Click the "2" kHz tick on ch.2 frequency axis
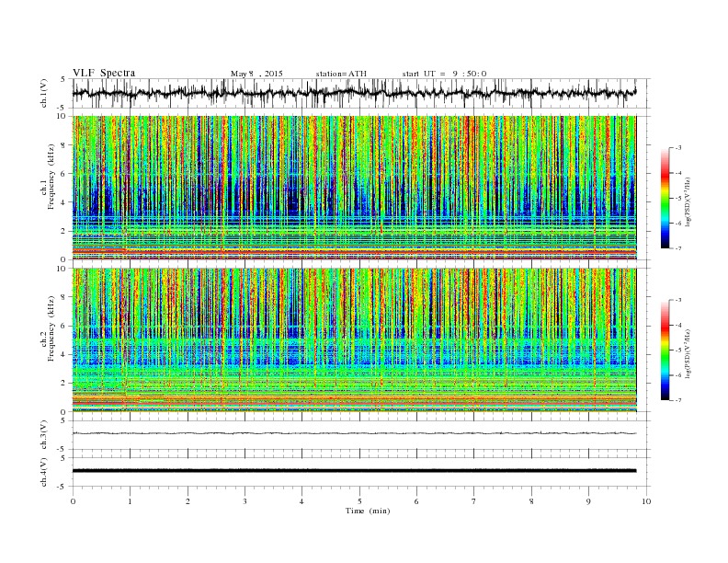This screenshot has width=728, height=563. point(63,384)
